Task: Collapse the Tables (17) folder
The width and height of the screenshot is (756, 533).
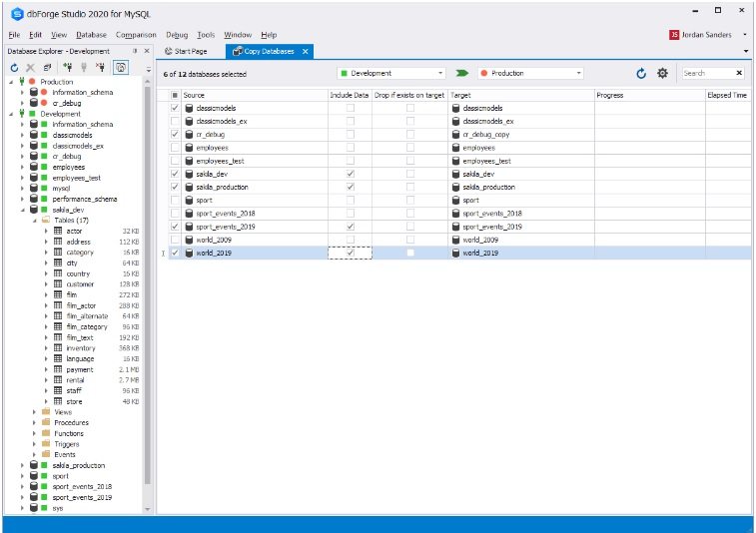Action: click(34, 221)
